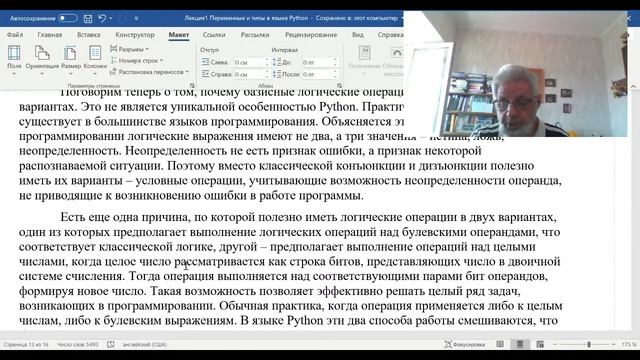Screen dimensions: 640x360
Task: Click the word count Число слов 5493
Action: tap(78, 344)
